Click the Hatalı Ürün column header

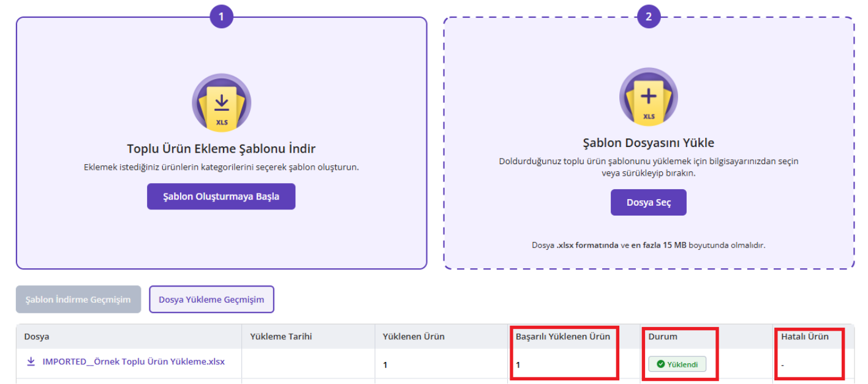pyautogui.click(x=804, y=337)
